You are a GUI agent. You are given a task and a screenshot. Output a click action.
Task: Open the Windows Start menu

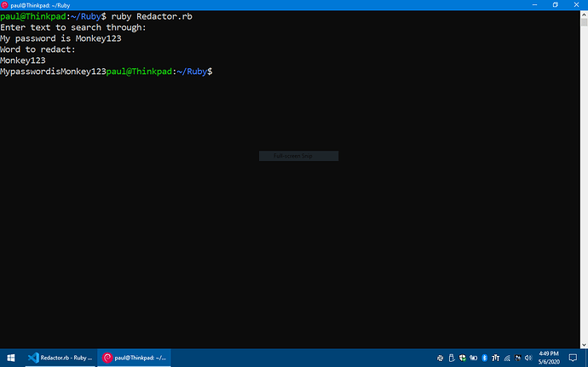pos(11,358)
